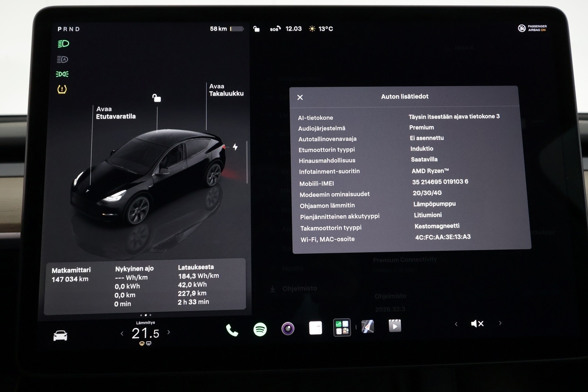This screenshot has width=588, height=392.
Task: Tap the tire pressure warning icon
Action: point(62,89)
